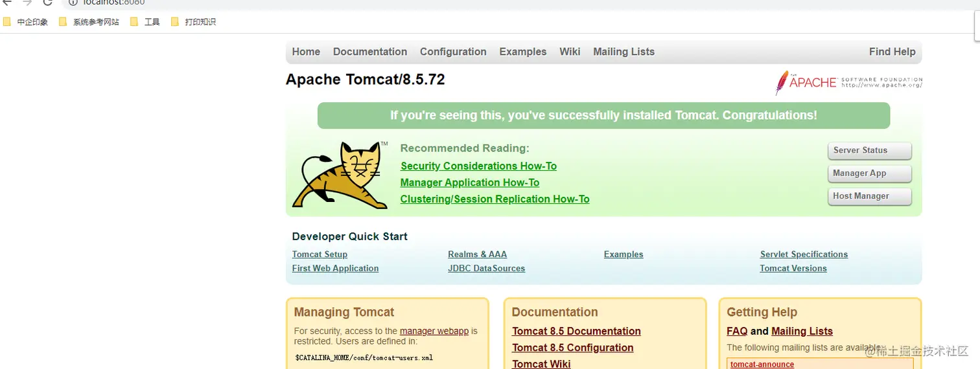
Task: Click the Managing Tomcat heading
Action: (x=344, y=313)
